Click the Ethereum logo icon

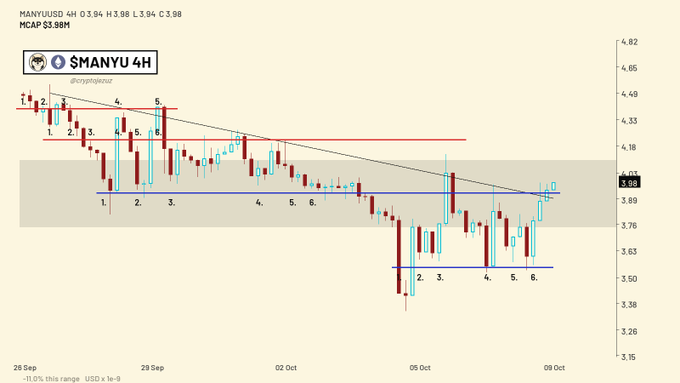[58, 62]
